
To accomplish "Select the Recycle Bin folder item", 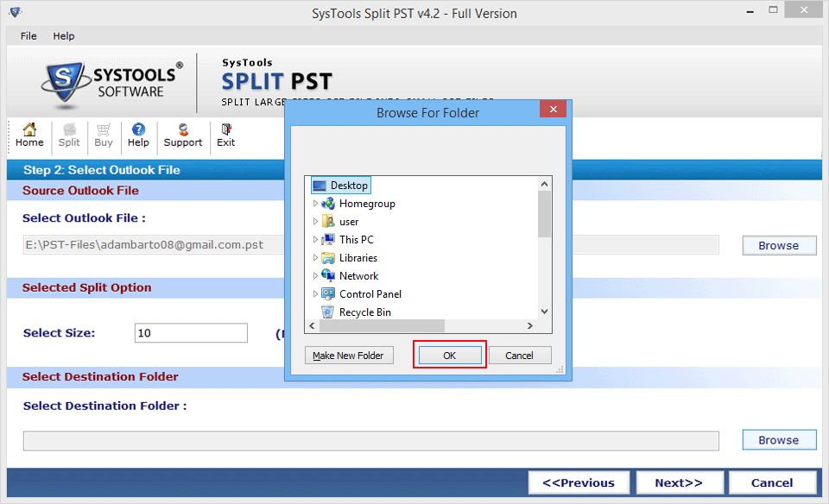I will 364,312.
